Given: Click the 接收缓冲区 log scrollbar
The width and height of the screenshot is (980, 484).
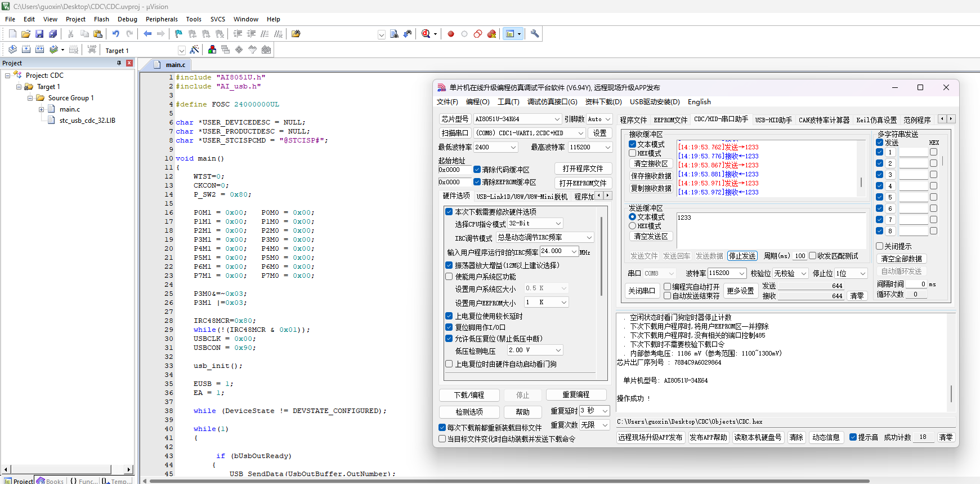Looking at the screenshot, I should pos(861,181).
